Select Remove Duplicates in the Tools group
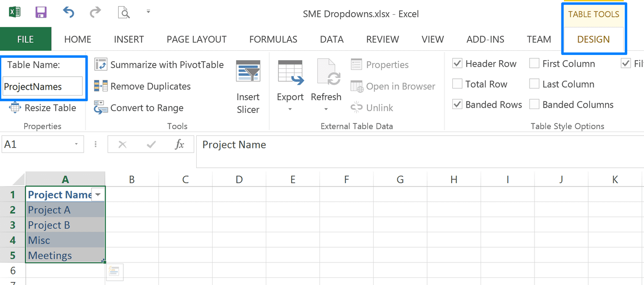The image size is (644, 285). tap(149, 86)
